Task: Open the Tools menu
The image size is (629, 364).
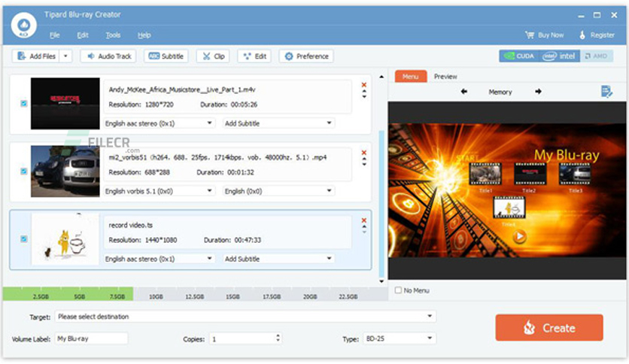Action: click(x=113, y=35)
